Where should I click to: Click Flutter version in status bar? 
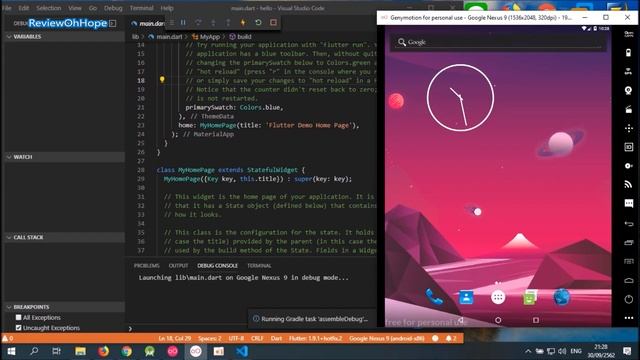pyautogui.click(x=316, y=338)
